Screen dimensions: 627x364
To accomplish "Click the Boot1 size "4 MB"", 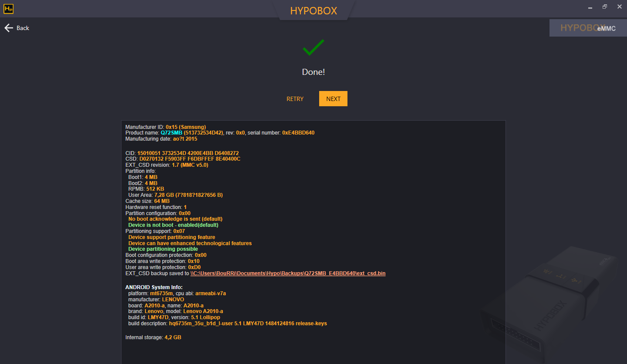I will [x=151, y=177].
